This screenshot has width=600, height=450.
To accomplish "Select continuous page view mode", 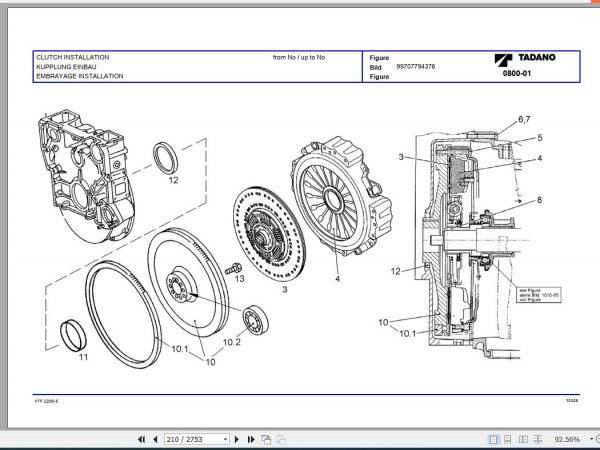I will [x=508, y=439].
